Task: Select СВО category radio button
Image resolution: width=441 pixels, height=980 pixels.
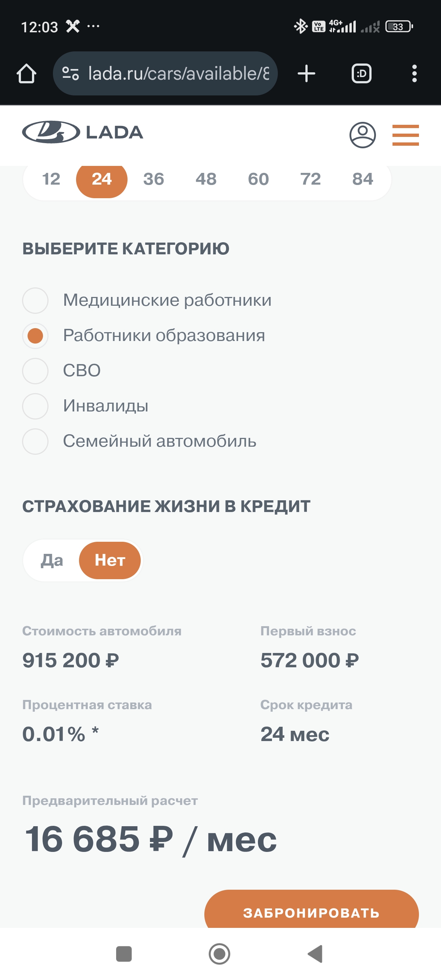Action: coord(35,371)
